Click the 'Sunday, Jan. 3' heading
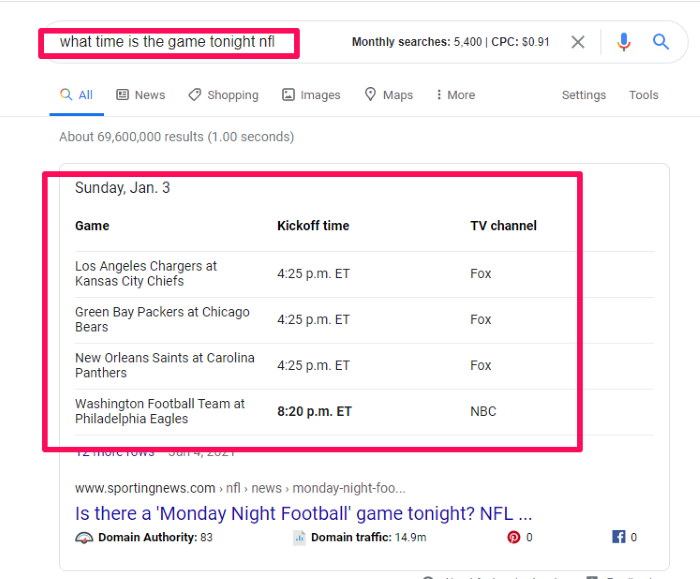 click(122, 188)
